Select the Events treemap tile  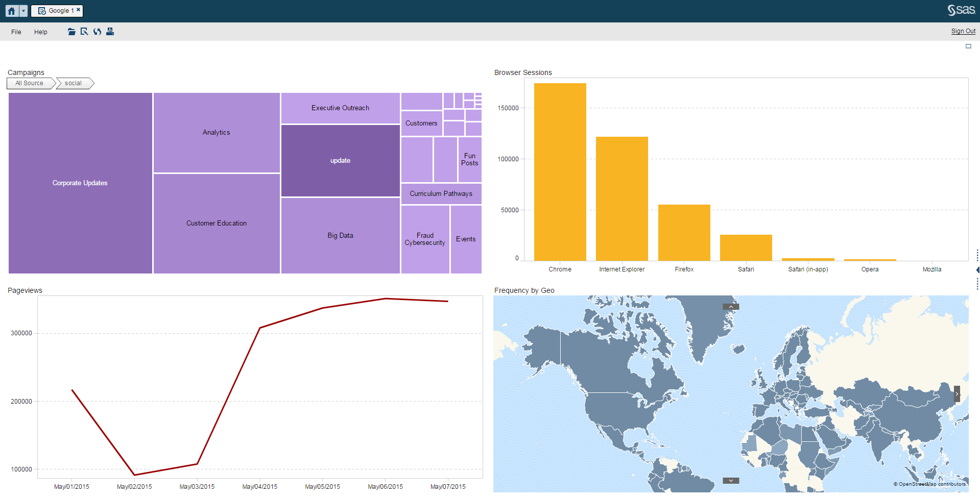click(x=466, y=239)
